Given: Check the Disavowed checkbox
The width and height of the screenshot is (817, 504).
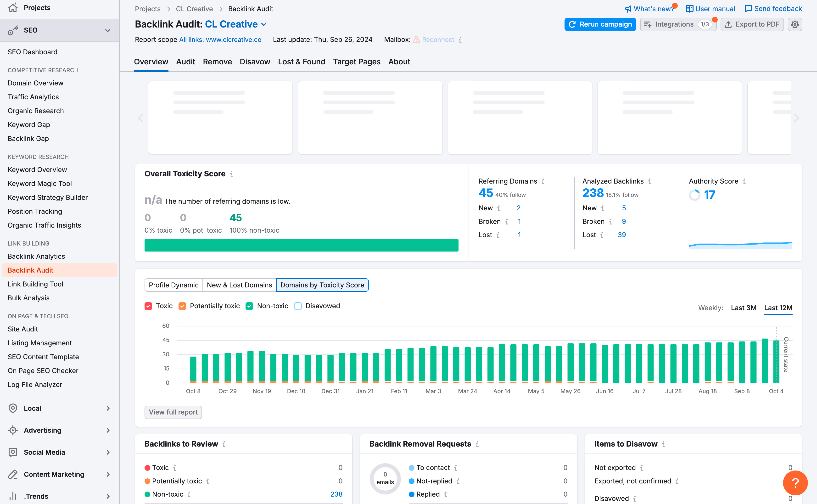Looking at the screenshot, I should coord(298,306).
